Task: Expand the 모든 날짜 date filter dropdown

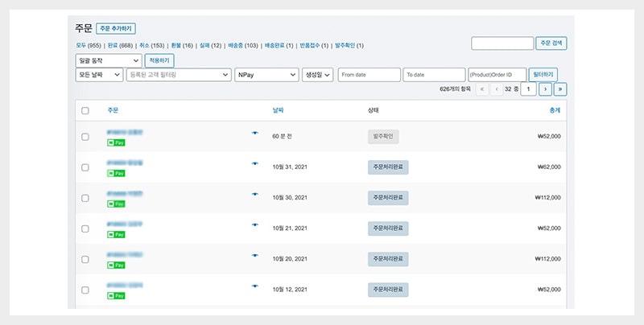Action: pyautogui.click(x=97, y=75)
